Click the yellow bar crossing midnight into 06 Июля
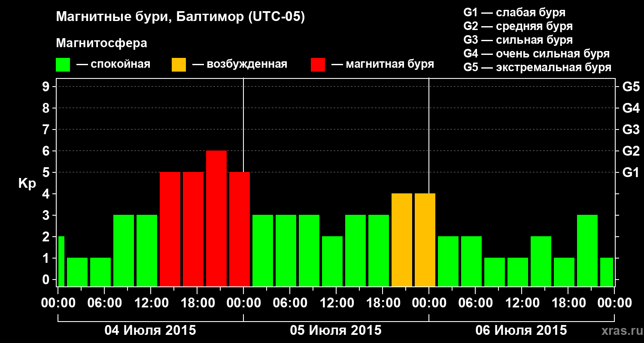Screen dimensions: 644x343 pyautogui.click(x=425, y=240)
